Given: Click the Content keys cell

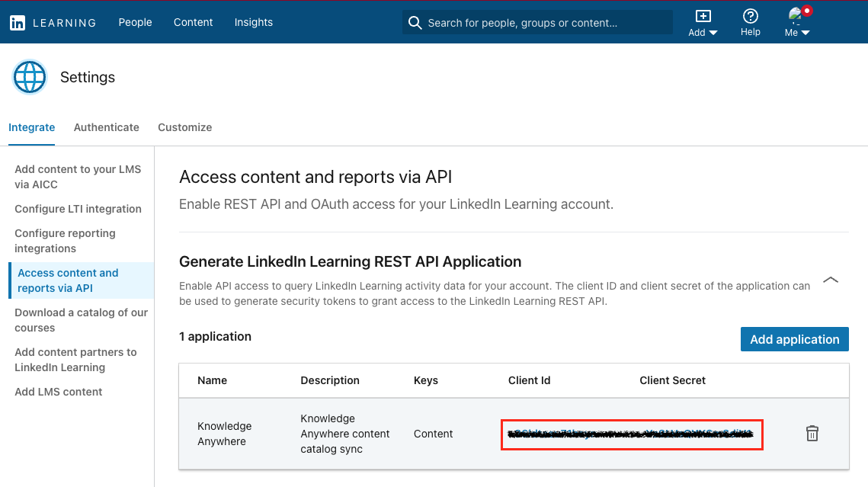Looking at the screenshot, I should [433, 434].
